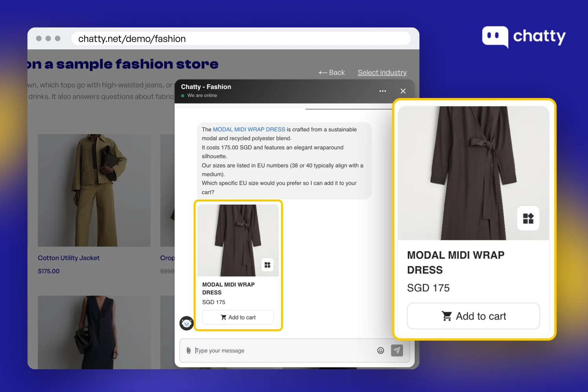The height and width of the screenshot is (392, 588).
Task: Open the Cotton Utility Jacket product image
Action: [x=94, y=191]
